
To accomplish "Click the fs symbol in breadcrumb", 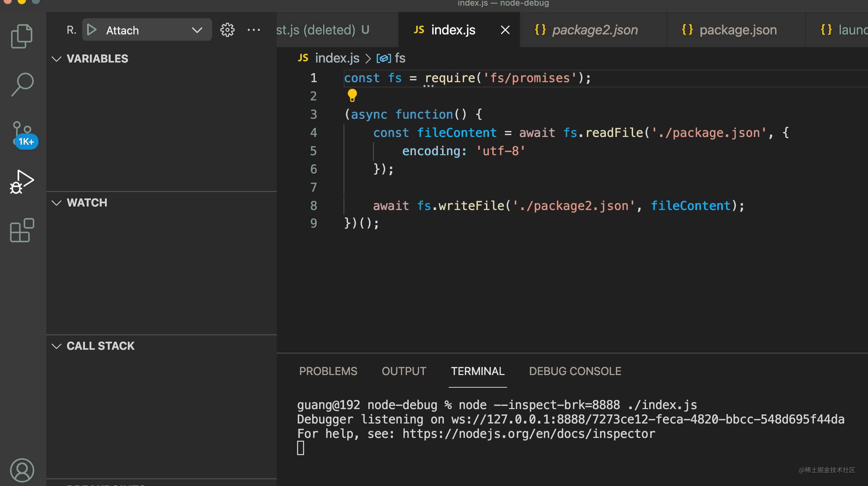I will (x=400, y=58).
